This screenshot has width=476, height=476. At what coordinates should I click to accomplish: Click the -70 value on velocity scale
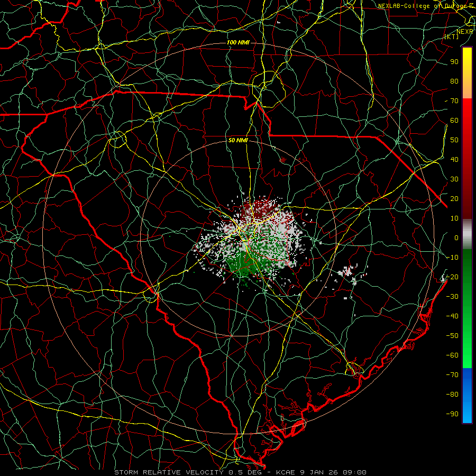(x=452, y=375)
